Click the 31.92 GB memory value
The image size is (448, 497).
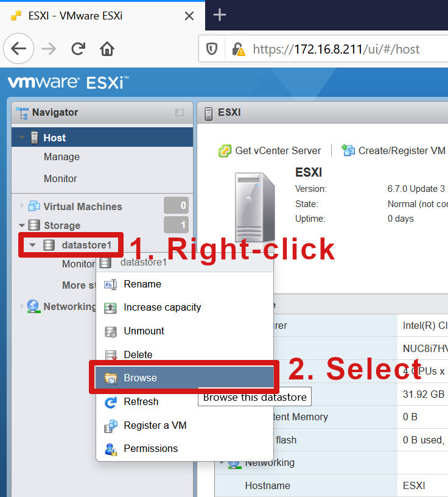click(423, 394)
